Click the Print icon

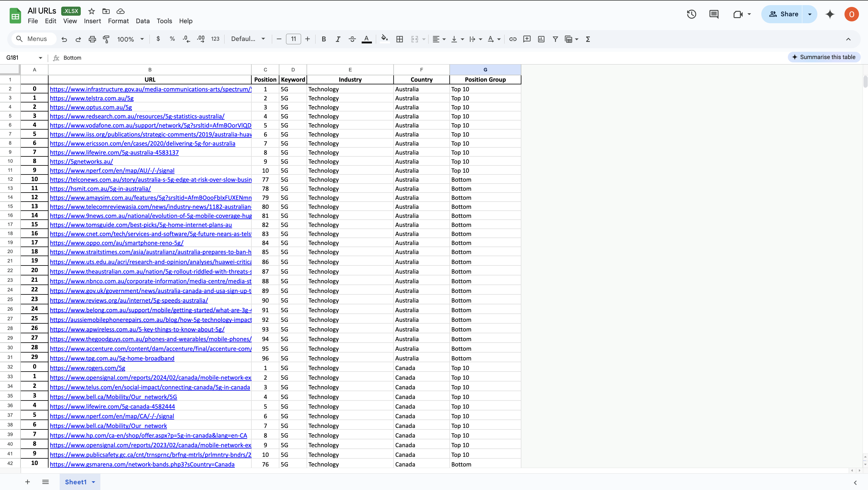click(92, 39)
